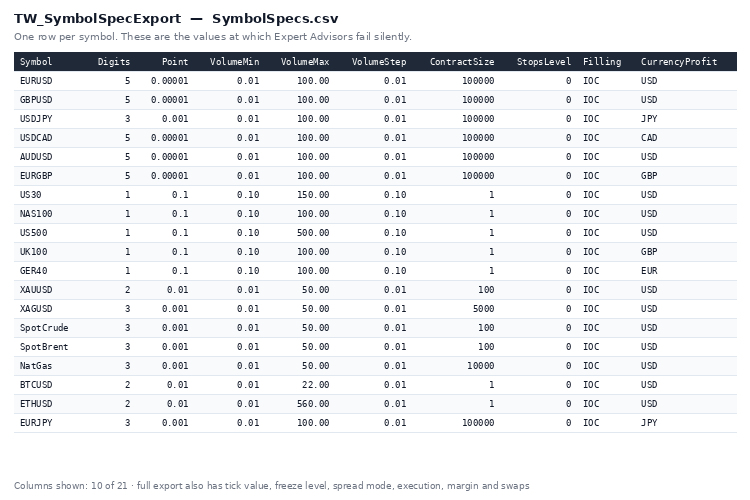Click the Symbol column header
This screenshot has height=500, width=750.
(36, 62)
